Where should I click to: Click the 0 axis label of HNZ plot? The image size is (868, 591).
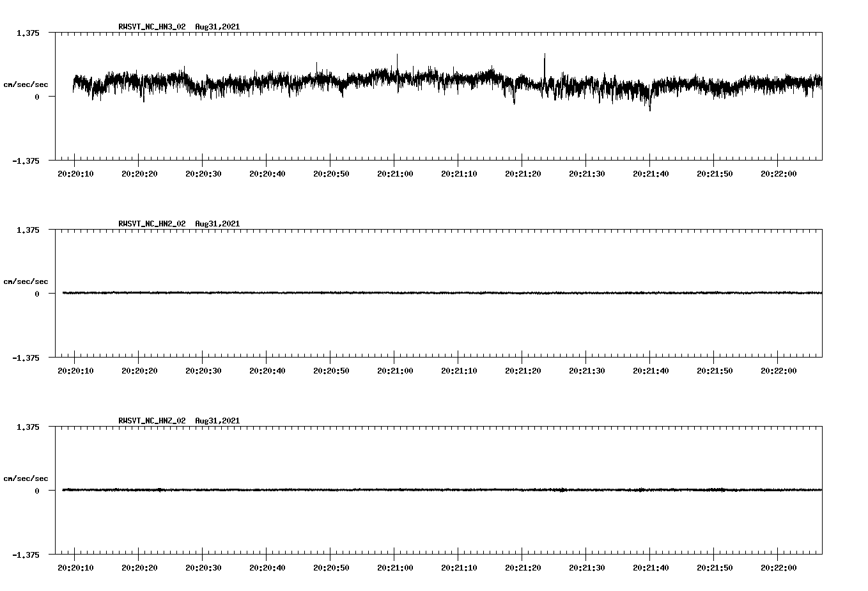point(37,491)
